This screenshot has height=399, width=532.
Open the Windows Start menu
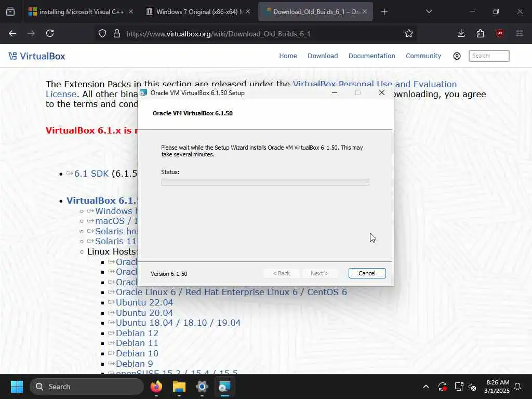pos(17,387)
